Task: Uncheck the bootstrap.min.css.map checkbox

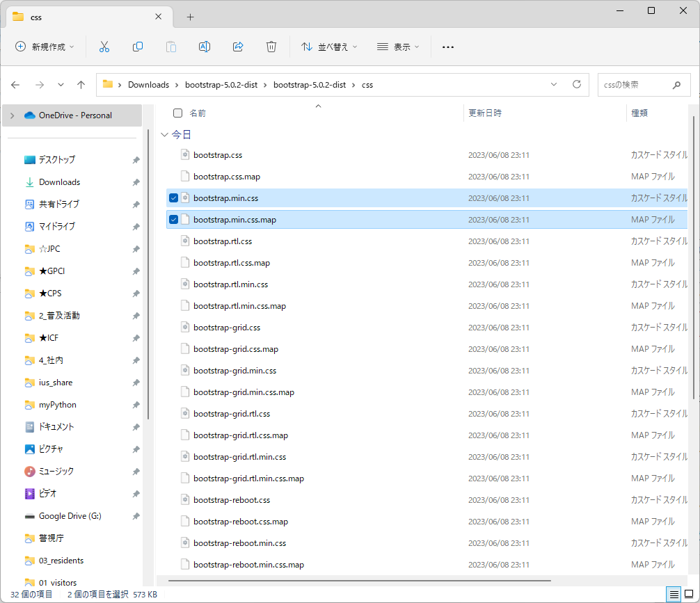Action: 173,220
